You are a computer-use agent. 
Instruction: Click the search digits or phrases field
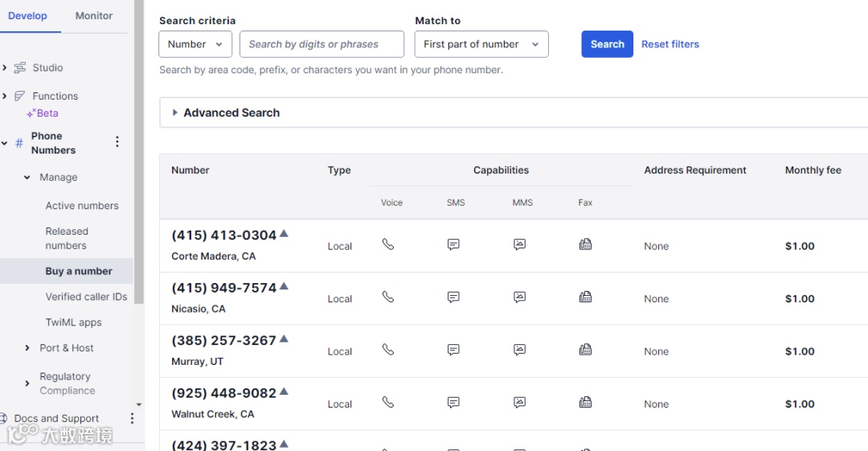pyautogui.click(x=321, y=44)
